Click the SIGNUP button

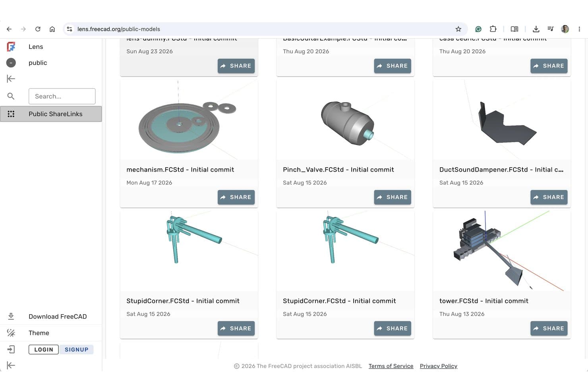(77, 350)
